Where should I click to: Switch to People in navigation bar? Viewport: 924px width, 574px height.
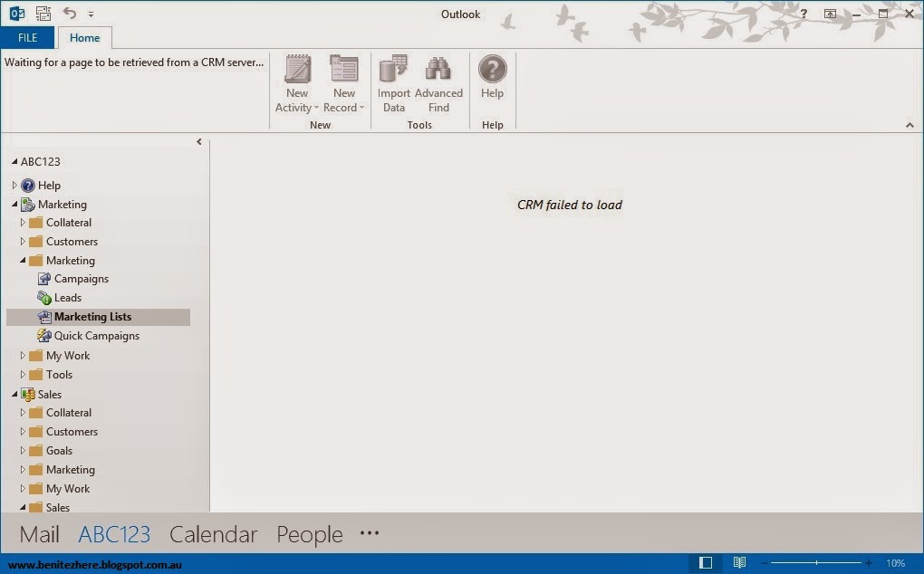(x=310, y=534)
